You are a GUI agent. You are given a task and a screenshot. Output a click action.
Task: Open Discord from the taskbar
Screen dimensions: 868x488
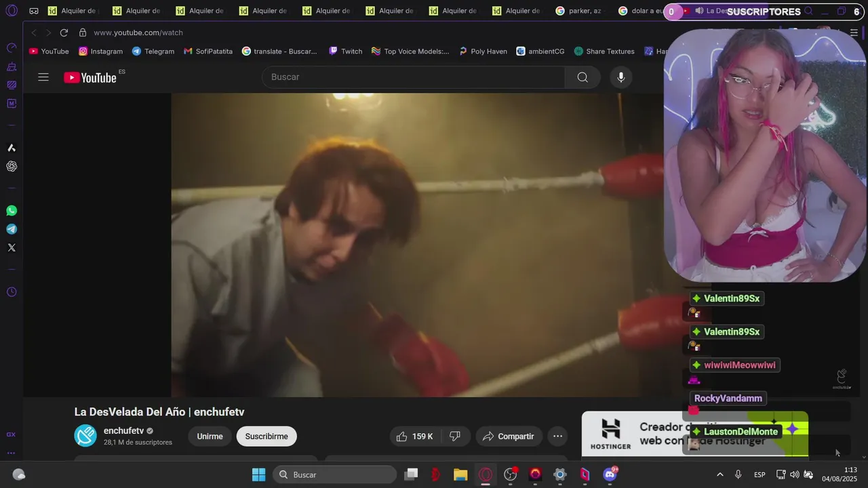coord(610,474)
